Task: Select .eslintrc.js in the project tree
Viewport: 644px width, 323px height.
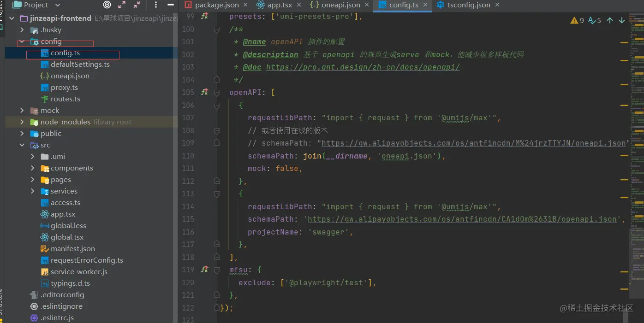Action: click(57, 318)
